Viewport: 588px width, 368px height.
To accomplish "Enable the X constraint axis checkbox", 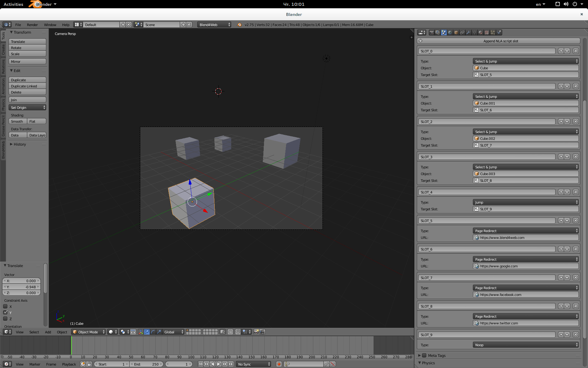I will [x=5, y=306].
